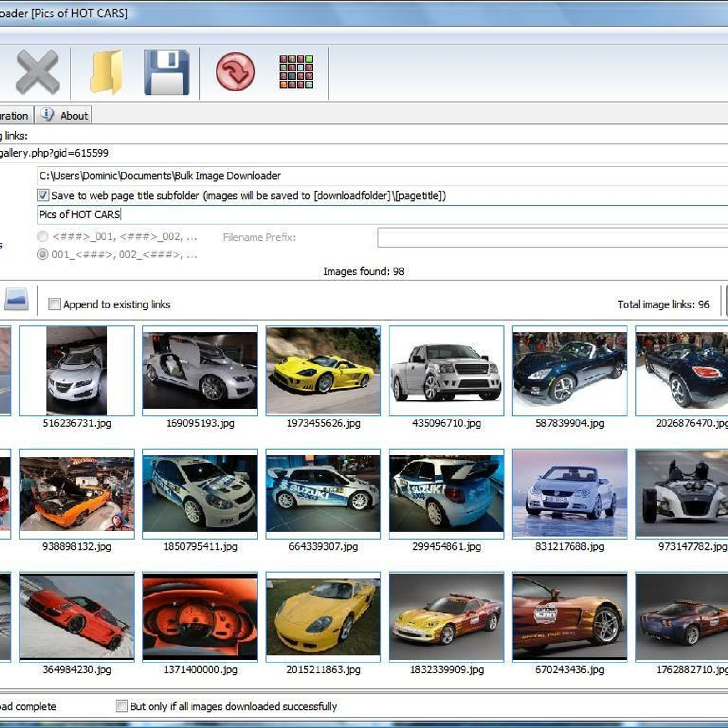Select Suzuki rally car thumbnail 664339307.jpg

323,494
